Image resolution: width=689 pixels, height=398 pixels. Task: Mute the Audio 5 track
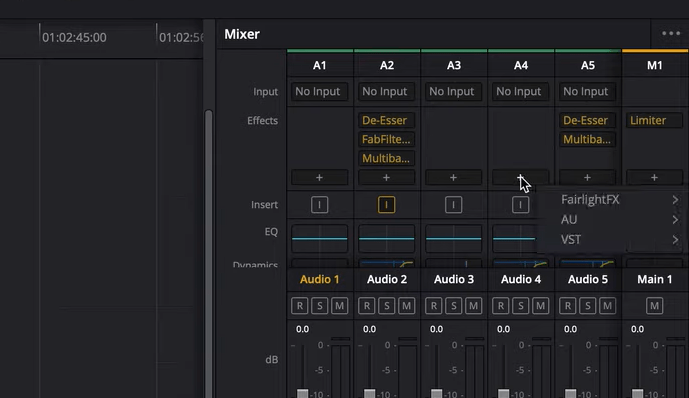click(x=608, y=306)
